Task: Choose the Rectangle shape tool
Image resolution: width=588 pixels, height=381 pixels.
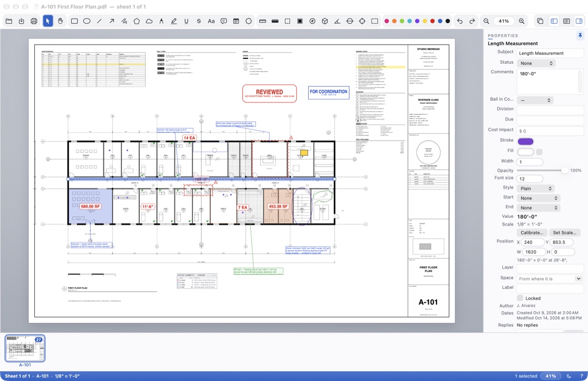Action: click(x=74, y=21)
